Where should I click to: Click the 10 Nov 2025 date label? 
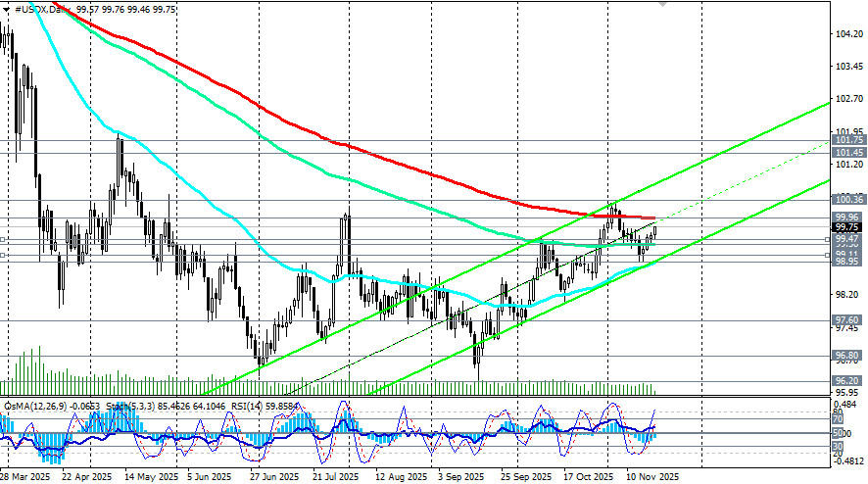(652, 477)
